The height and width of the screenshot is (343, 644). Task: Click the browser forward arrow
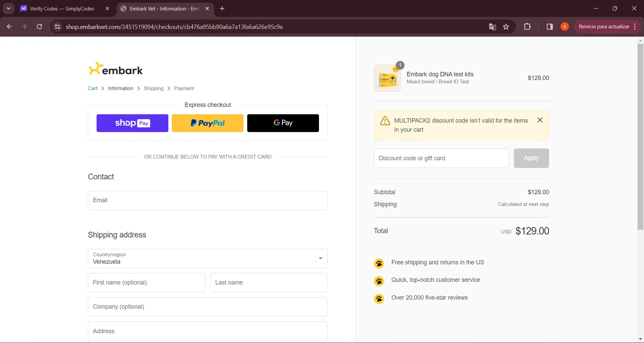[24, 27]
